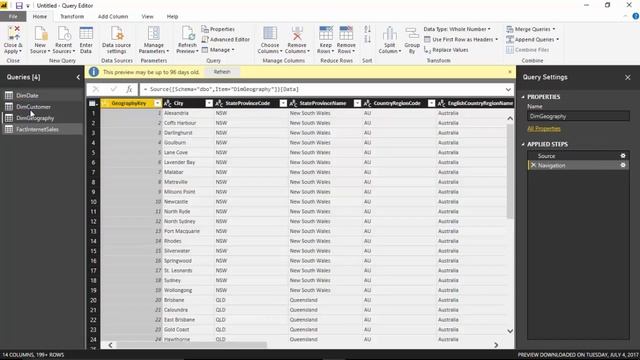
Task: Click the vertical scrollbar thumb
Action: pyautogui.click(x=510, y=171)
